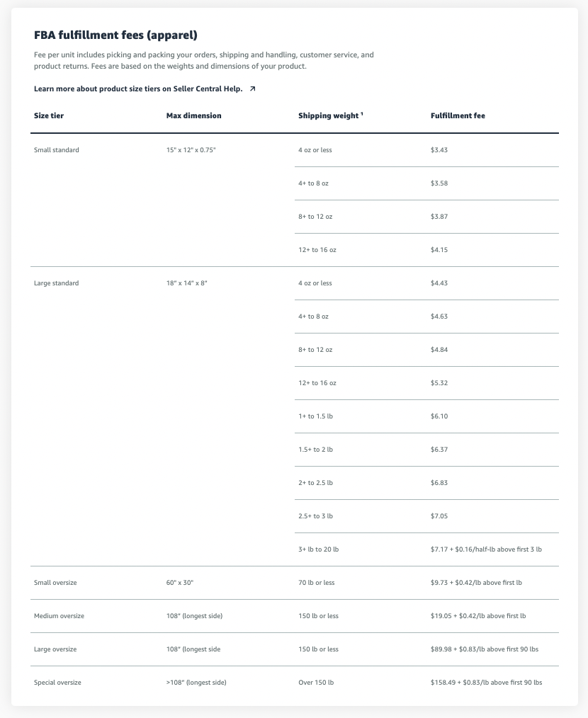Click the Max dimension column header
This screenshot has height=718, width=588.
point(193,115)
